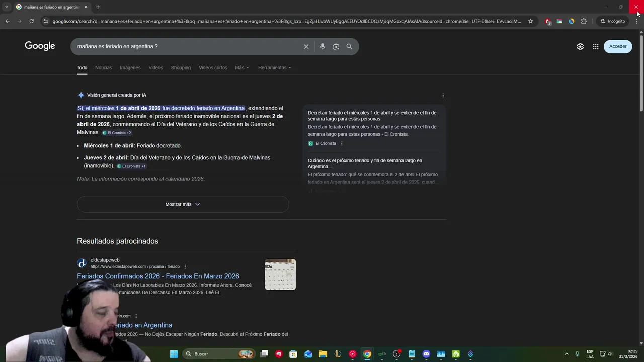Submit search with the magnifier icon

click(x=349, y=46)
